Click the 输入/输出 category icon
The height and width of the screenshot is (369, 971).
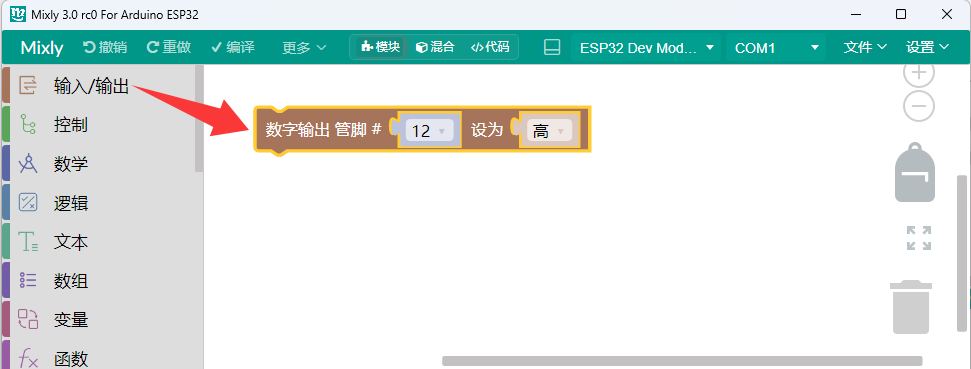tap(28, 85)
